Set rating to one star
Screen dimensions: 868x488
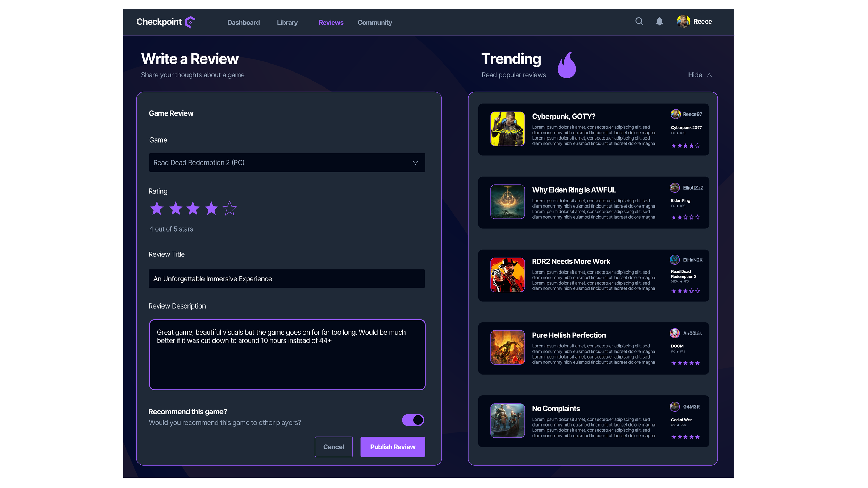(157, 209)
